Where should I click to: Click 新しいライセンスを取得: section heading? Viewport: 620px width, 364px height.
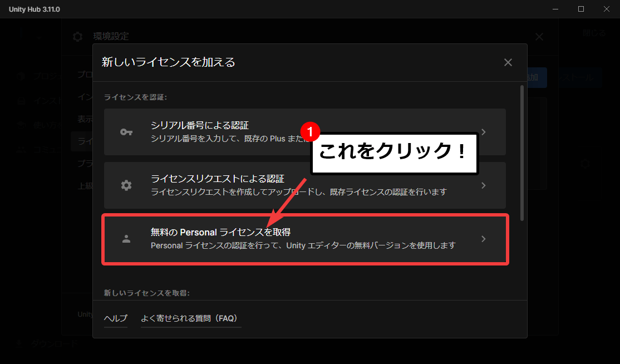pos(147,293)
